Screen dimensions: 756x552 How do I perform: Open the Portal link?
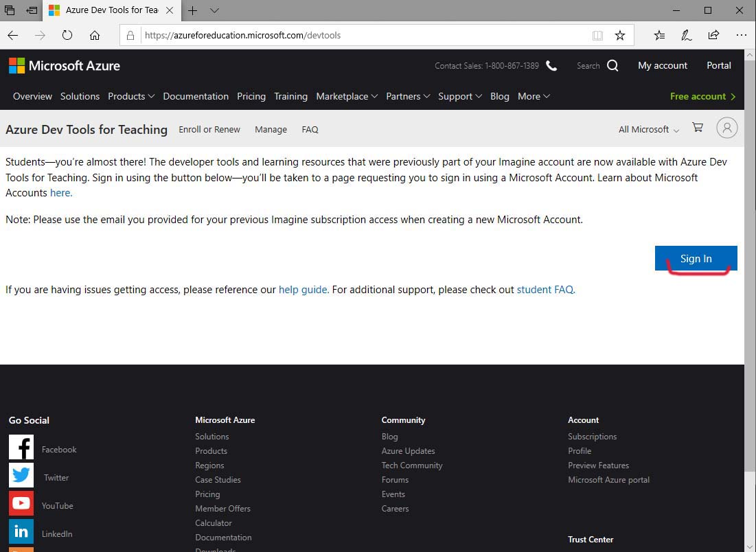pyautogui.click(x=719, y=65)
